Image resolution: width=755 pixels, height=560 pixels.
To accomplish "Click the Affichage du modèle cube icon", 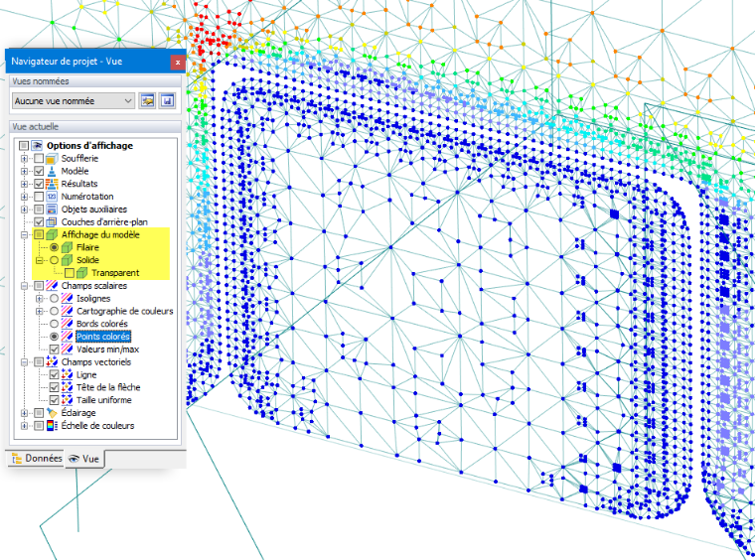I will click(52, 234).
